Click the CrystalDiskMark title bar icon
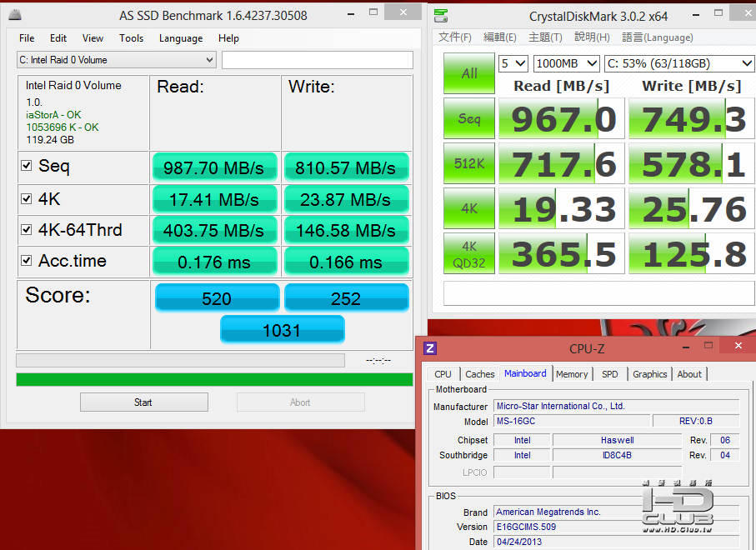756x550 pixels. pos(441,16)
